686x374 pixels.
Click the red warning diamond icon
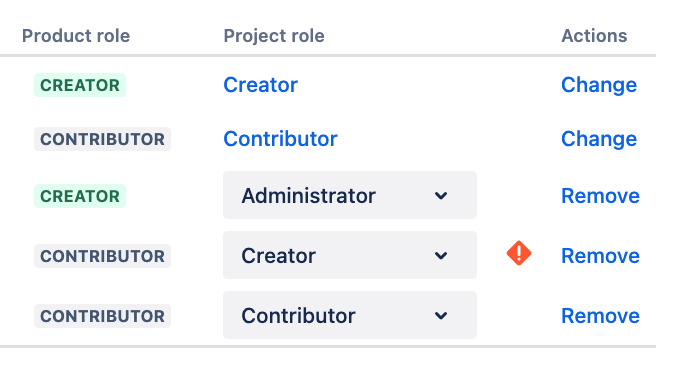tap(519, 253)
